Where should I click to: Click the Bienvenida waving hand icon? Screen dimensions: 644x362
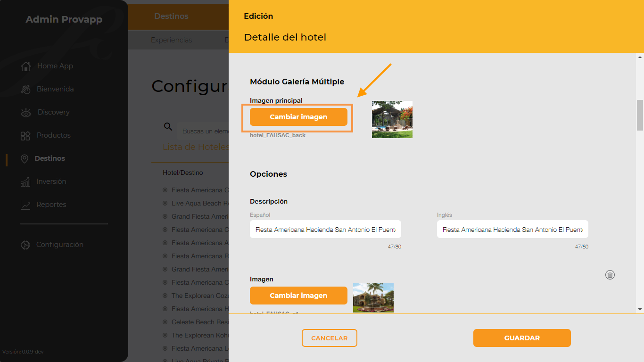click(x=26, y=89)
